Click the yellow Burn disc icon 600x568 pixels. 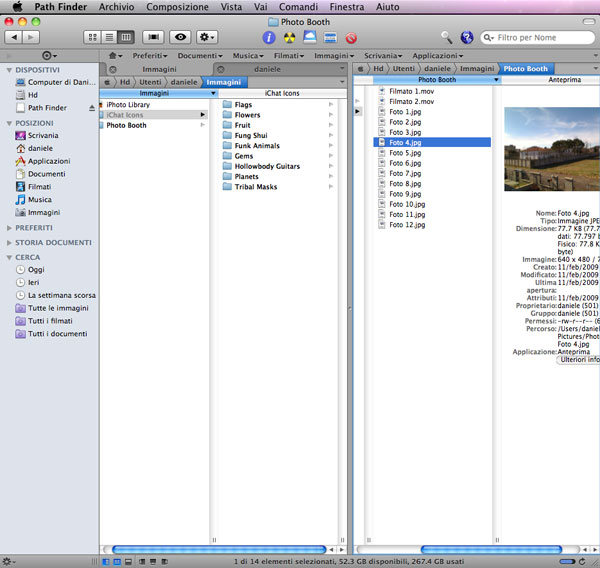[x=290, y=37]
